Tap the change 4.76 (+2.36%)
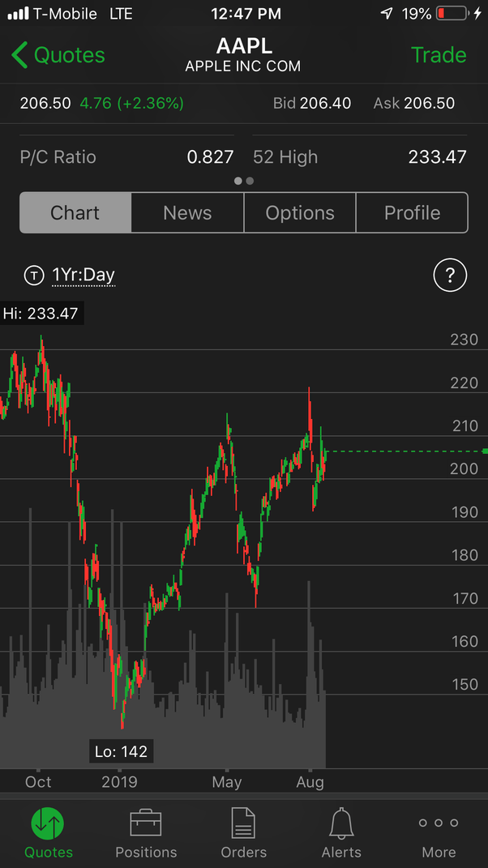The width and height of the screenshot is (488, 868). point(132,103)
